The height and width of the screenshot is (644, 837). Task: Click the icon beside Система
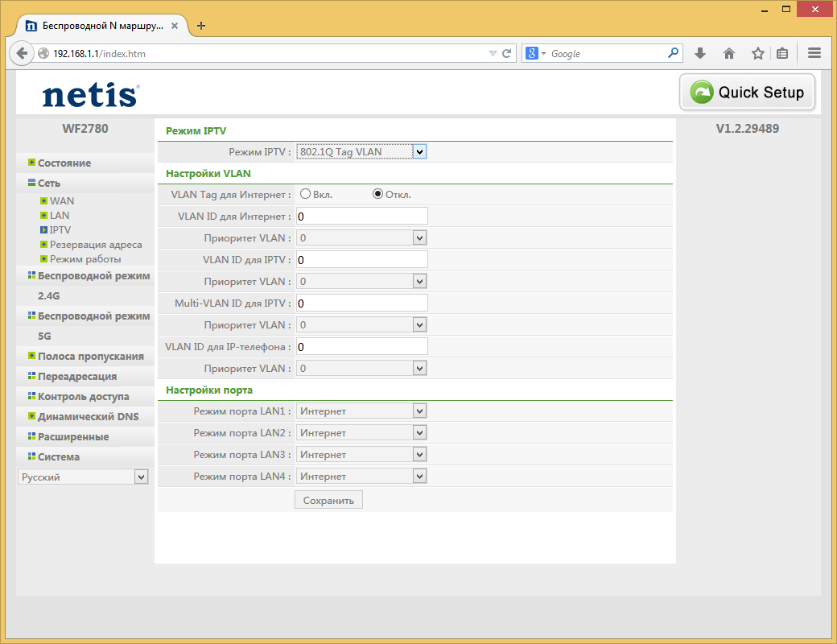coord(31,456)
